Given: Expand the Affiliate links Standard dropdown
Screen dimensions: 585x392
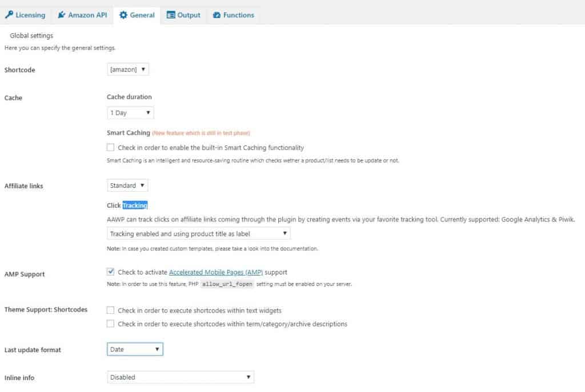Looking at the screenshot, I should click(127, 185).
